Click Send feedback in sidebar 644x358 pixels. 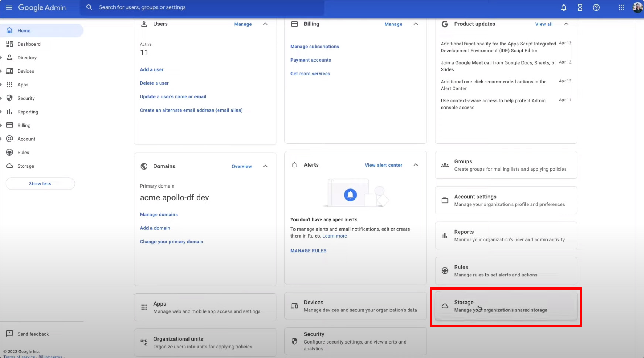33,334
